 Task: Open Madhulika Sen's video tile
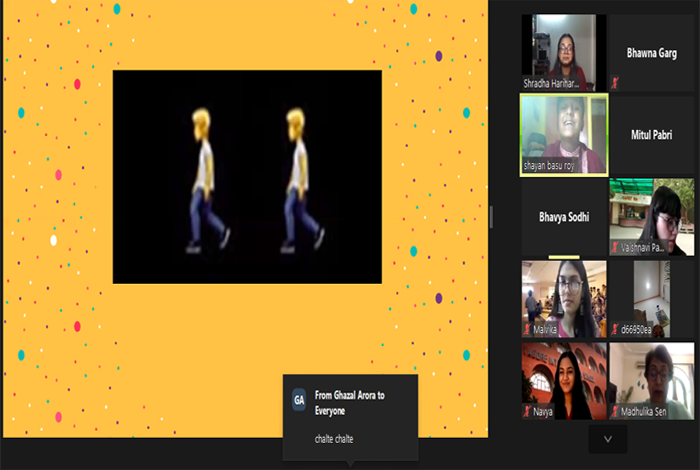[651, 381]
